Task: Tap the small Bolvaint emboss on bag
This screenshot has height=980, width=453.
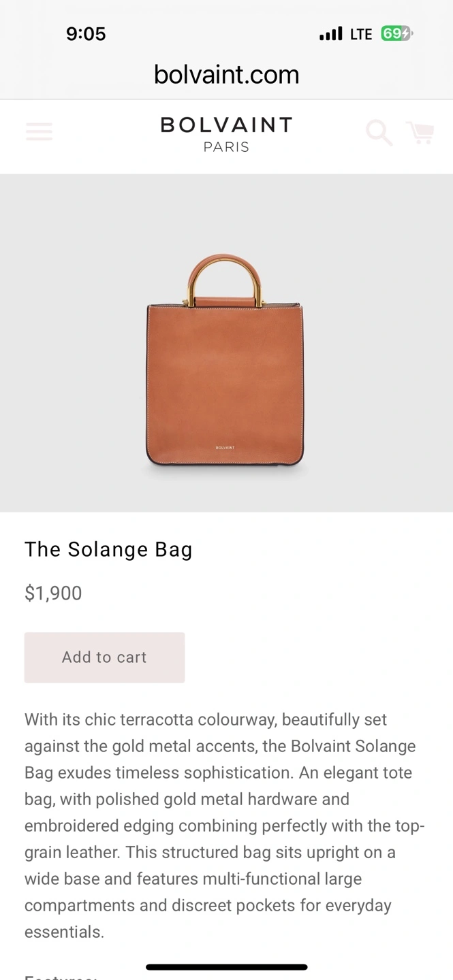Action: pos(225,448)
